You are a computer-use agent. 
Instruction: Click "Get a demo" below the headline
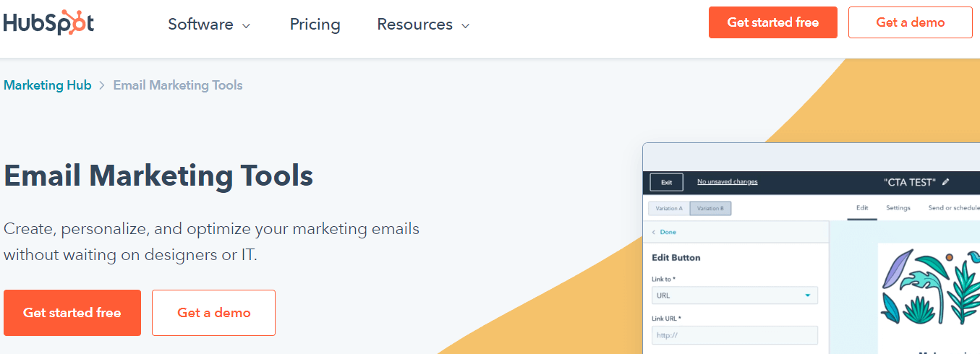tap(213, 313)
